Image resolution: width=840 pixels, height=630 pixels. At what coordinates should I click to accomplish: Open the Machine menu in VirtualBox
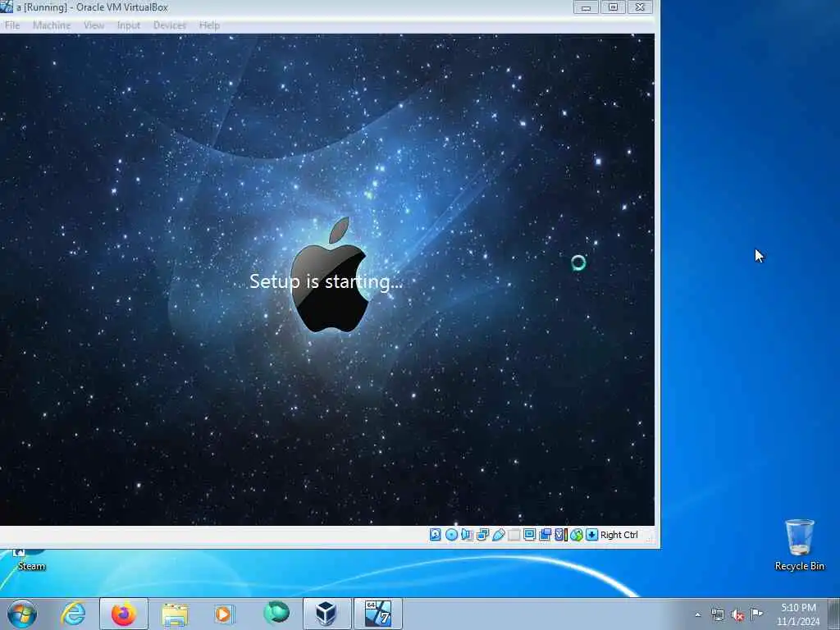(x=52, y=25)
